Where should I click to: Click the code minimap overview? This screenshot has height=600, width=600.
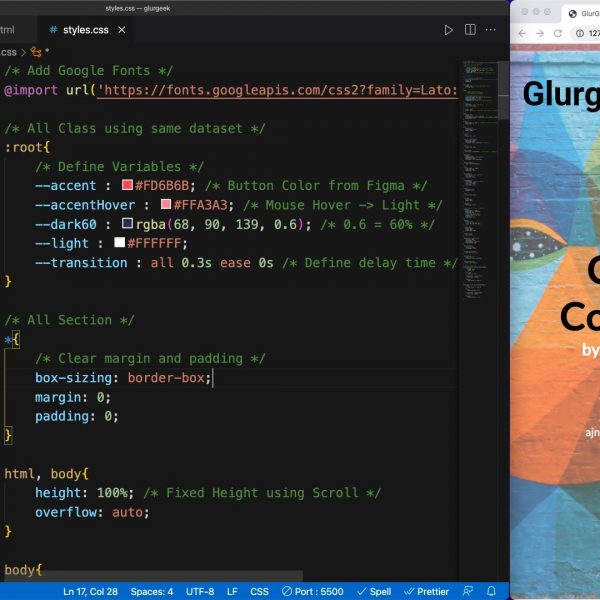(480, 110)
